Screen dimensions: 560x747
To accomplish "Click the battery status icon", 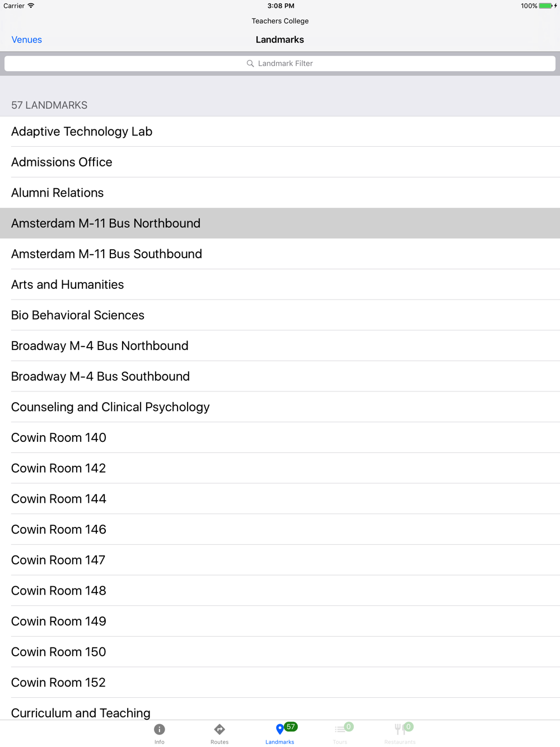I will click(545, 6).
